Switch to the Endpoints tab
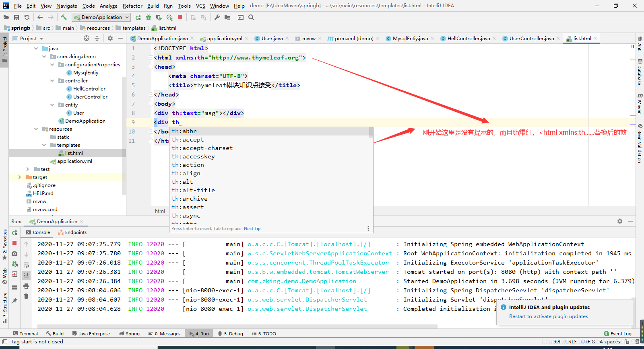644x349 pixels. coord(72,232)
